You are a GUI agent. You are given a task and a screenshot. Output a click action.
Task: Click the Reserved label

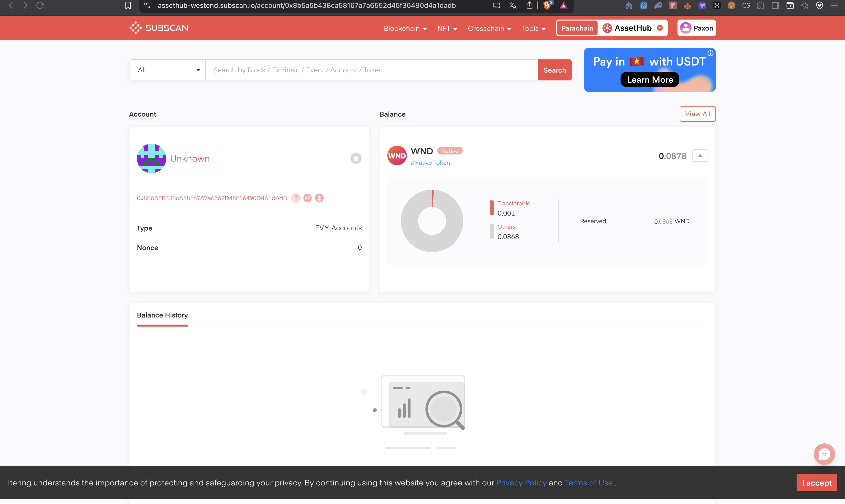[x=593, y=221]
